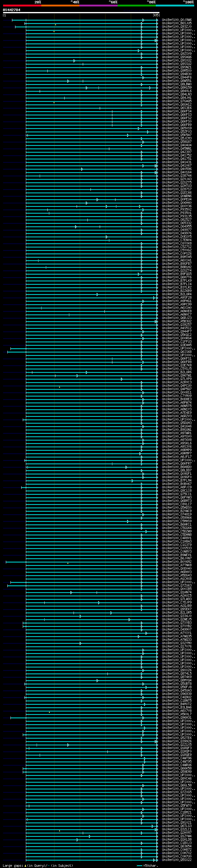
Task: Select the UniRef100_Q9SNZ1 label
Action: pos(177,67)
